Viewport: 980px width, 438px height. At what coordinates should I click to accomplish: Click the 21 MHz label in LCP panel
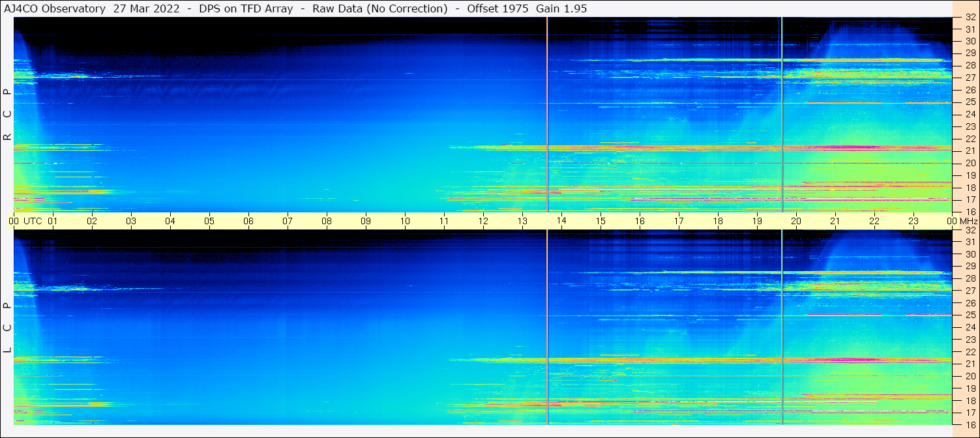(970, 364)
